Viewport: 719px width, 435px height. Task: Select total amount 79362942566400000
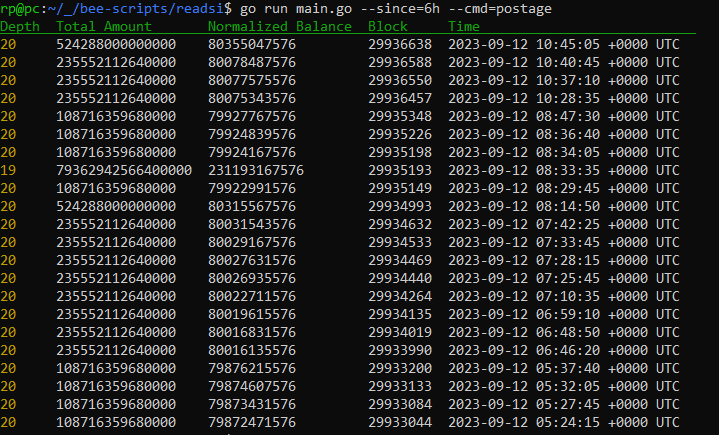point(124,170)
